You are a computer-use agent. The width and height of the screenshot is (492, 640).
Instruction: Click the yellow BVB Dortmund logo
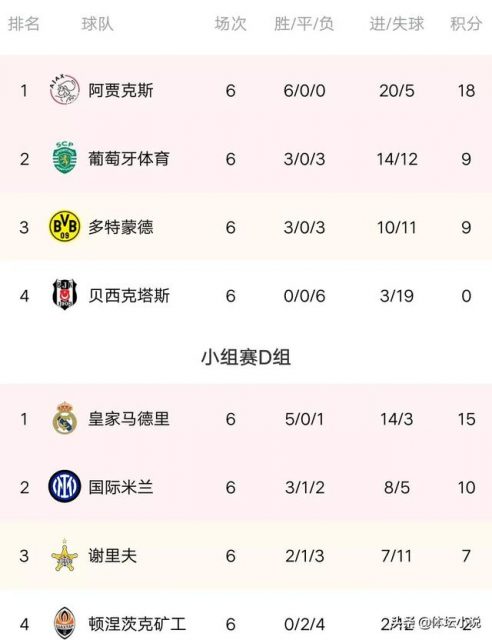pyautogui.click(x=65, y=226)
